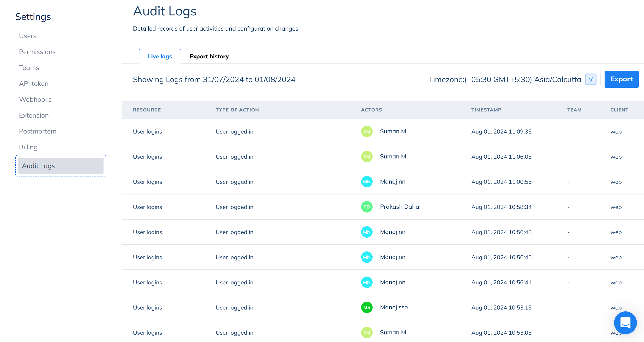Open Users in settings sidebar
This screenshot has height=342, width=644.
pyautogui.click(x=28, y=36)
